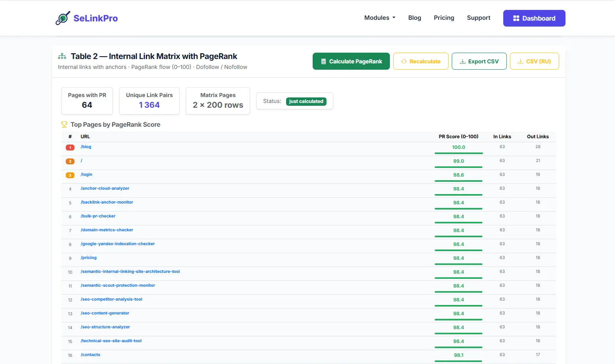615x364 pixels.
Task: Click the rank 1 red badge
Action: click(70, 147)
